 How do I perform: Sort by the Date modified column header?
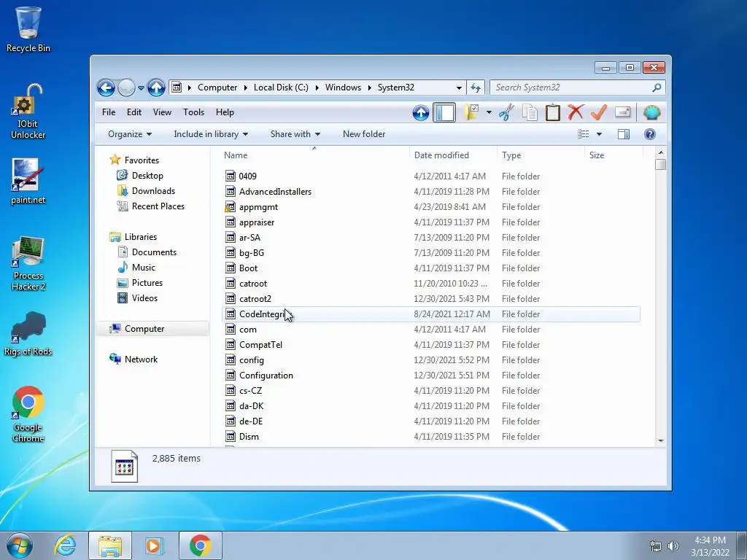pos(452,155)
